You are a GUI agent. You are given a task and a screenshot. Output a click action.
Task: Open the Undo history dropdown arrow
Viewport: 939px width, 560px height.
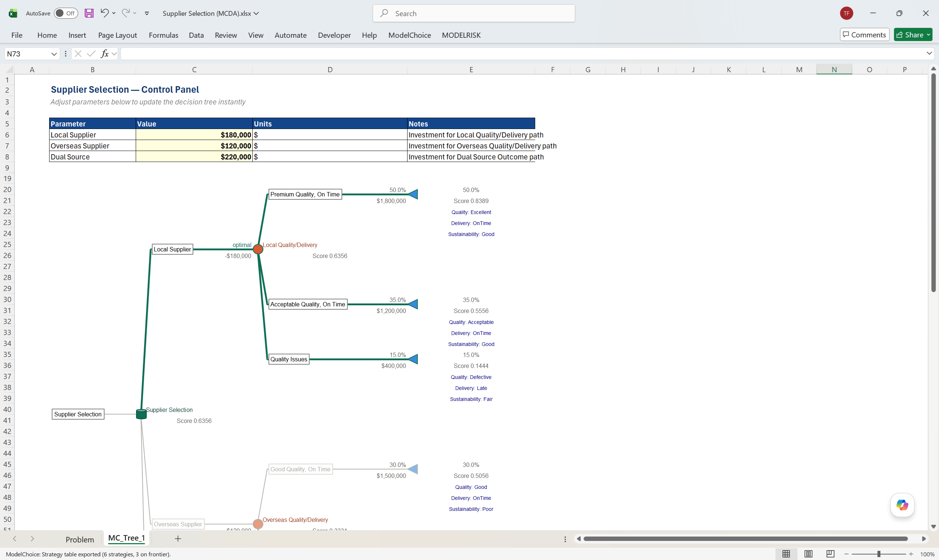(114, 13)
